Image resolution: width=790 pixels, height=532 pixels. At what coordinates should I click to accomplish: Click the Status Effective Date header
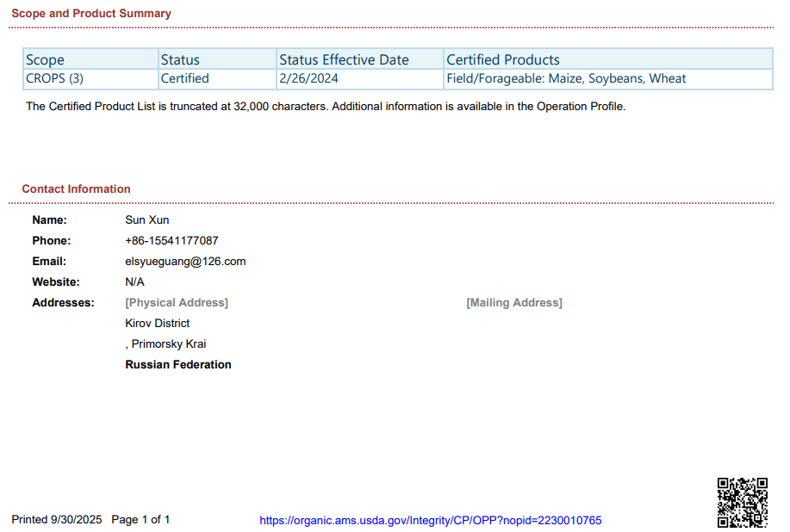[x=344, y=59]
